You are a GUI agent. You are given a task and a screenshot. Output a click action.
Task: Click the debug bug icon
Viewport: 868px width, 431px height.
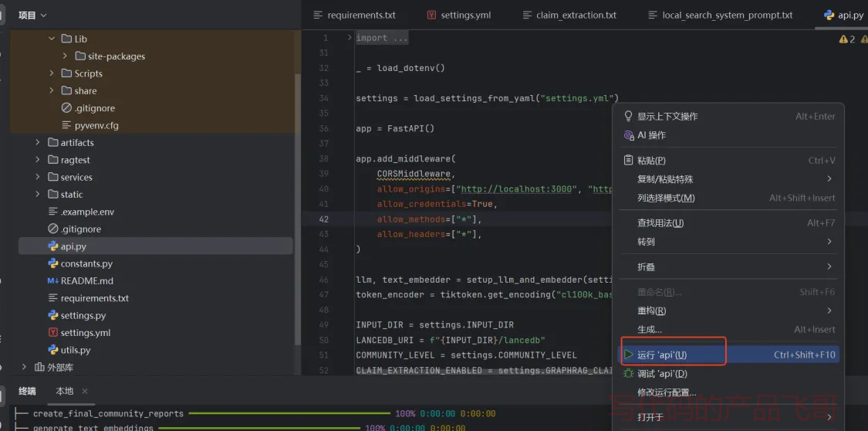(628, 373)
